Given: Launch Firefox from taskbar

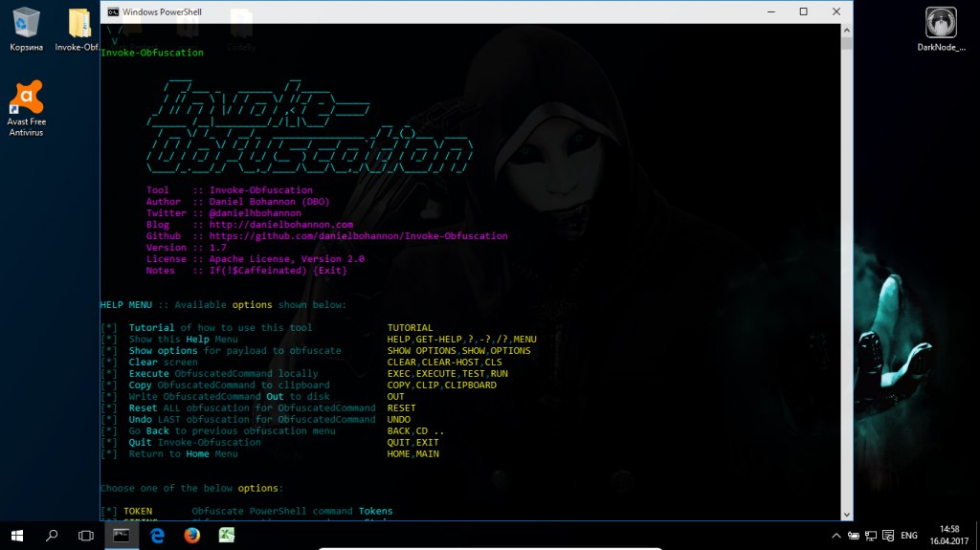Looking at the screenshot, I should point(191,536).
